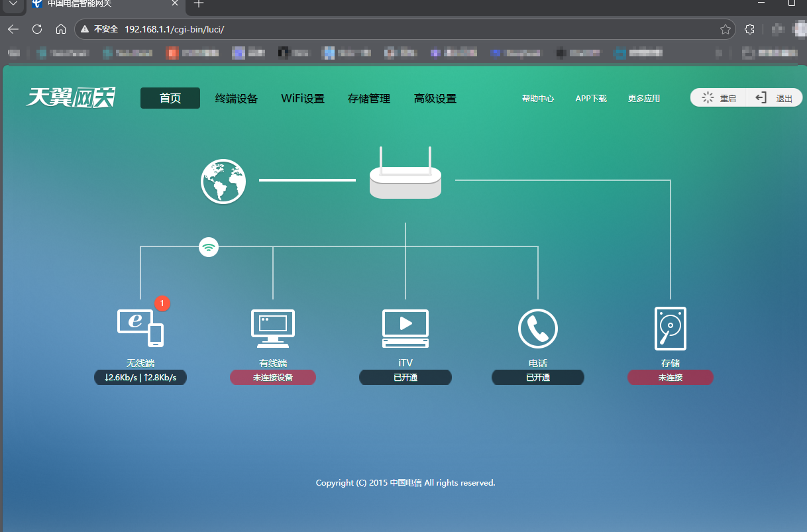Click the storage (存储) hard drive icon

[671, 329]
